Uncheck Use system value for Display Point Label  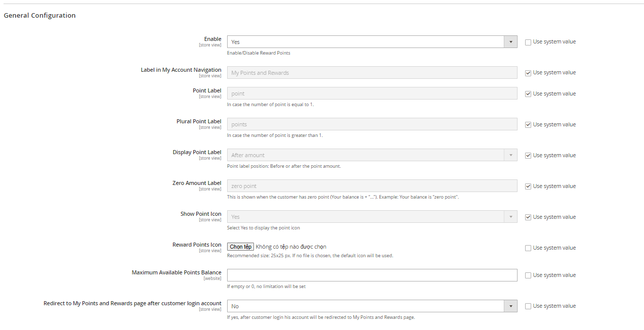point(528,156)
